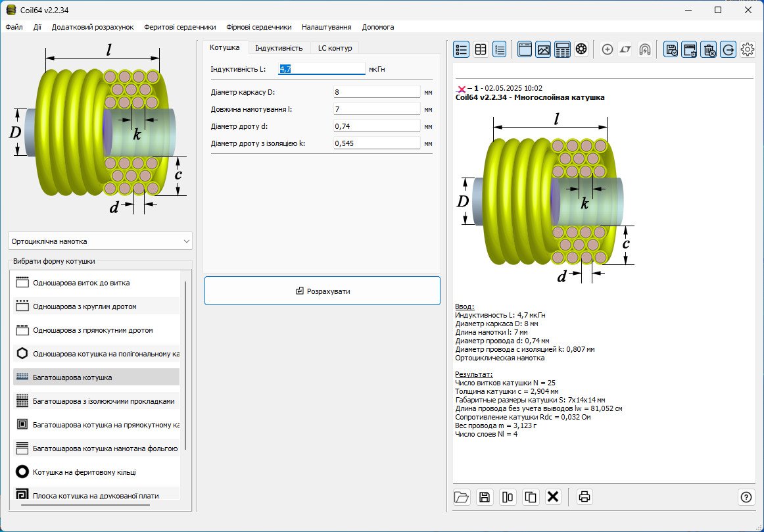Click the horseshoe magnet toolbar icon
The height and width of the screenshot is (532, 764).
[x=645, y=49]
